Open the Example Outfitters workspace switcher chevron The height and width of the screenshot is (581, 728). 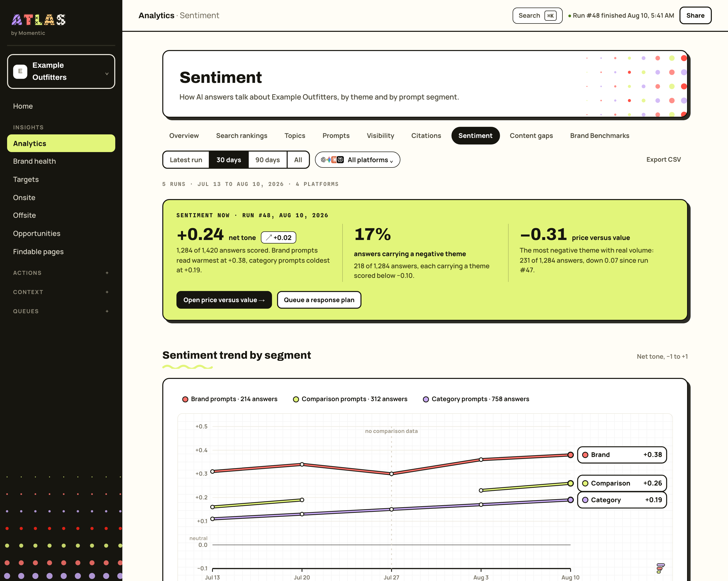pyautogui.click(x=107, y=74)
